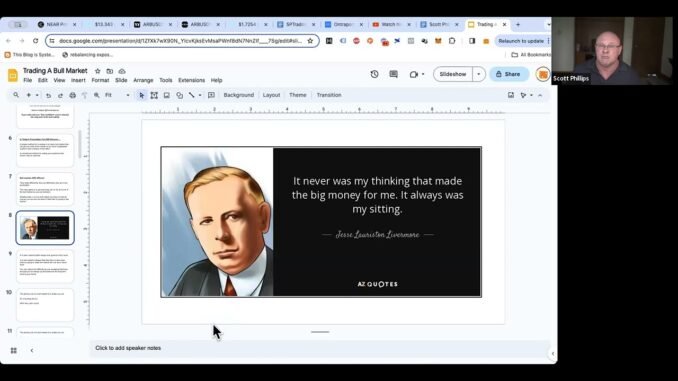Viewport: 678px width, 381px height.
Task: Open the Theme panel
Action: (x=297, y=95)
